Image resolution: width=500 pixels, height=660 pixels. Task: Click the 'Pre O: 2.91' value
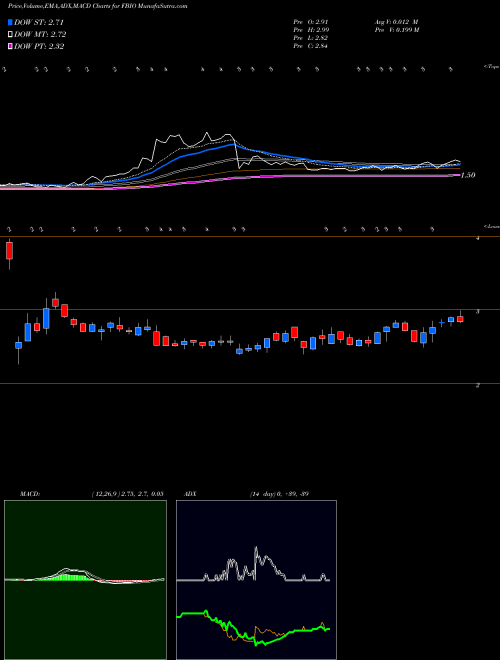(x=311, y=22)
